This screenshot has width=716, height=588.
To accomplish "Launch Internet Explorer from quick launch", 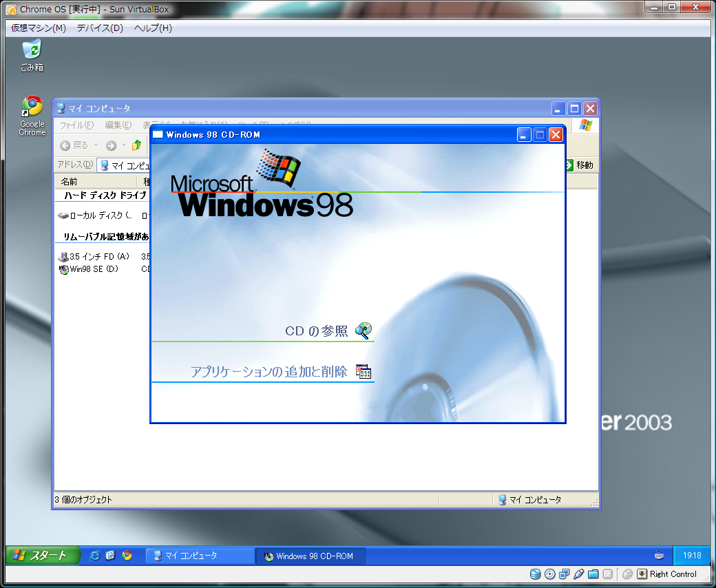I will point(94,556).
